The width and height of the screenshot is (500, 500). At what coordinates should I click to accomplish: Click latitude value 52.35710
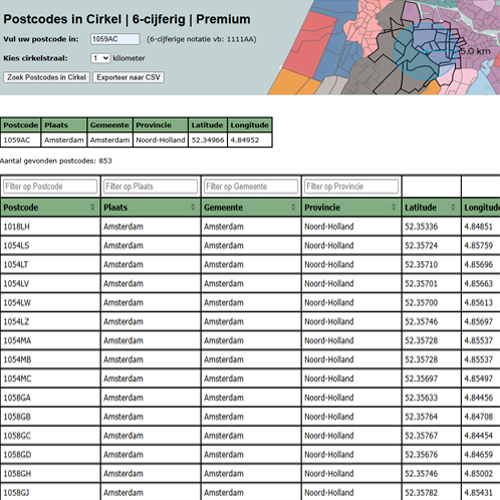[x=421, y=265]
